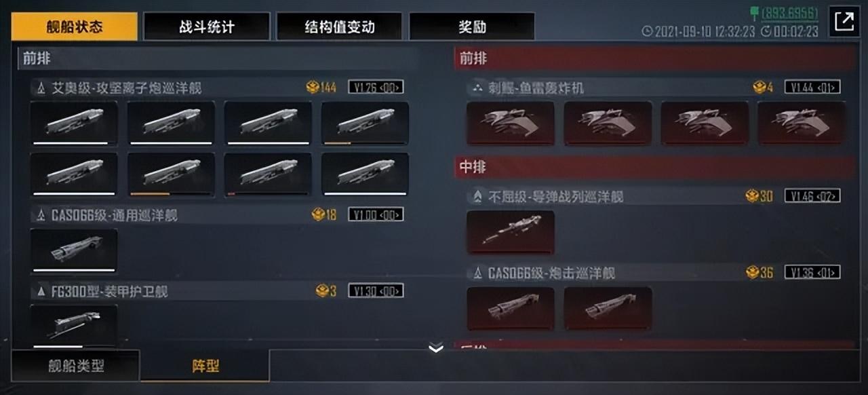Image resolution: width=868 pixels, height=395 pixels.
Task: Open the share/export icon at top right
Action: [x=844, y=21]
